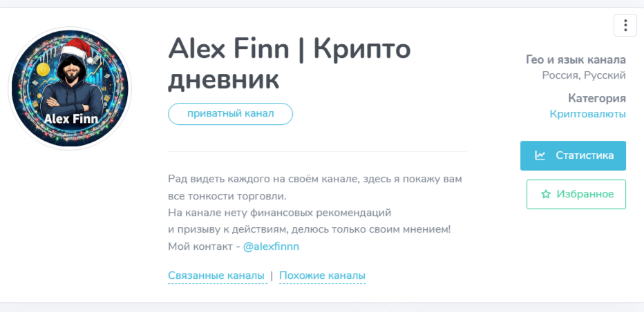Click the "Alex Finn" caption inside the avatar
Image resolution: width=644 pixels, height=312 pixels.
70,119
